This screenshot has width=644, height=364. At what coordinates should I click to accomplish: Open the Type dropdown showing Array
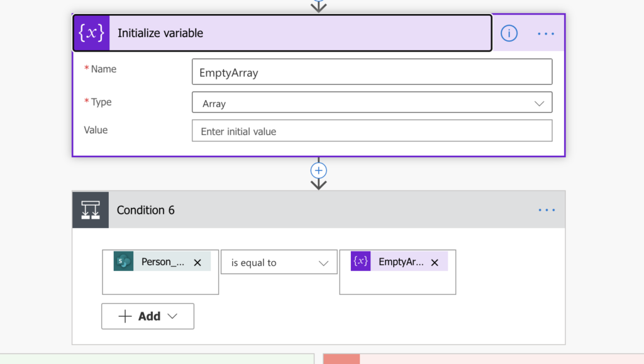372,102
